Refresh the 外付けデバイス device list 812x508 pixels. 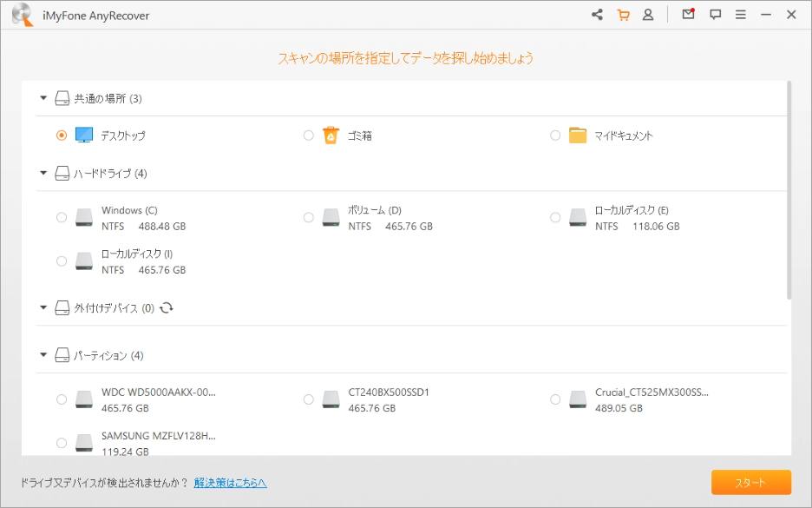point(168,307)
